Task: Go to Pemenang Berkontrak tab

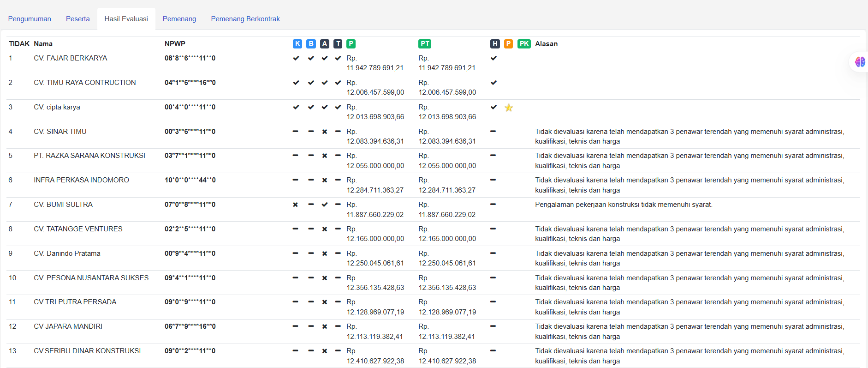Action: click(x=245, y=19)
